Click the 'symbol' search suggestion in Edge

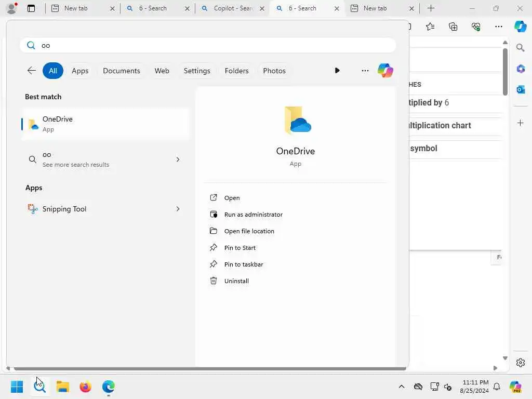[423, 148]
